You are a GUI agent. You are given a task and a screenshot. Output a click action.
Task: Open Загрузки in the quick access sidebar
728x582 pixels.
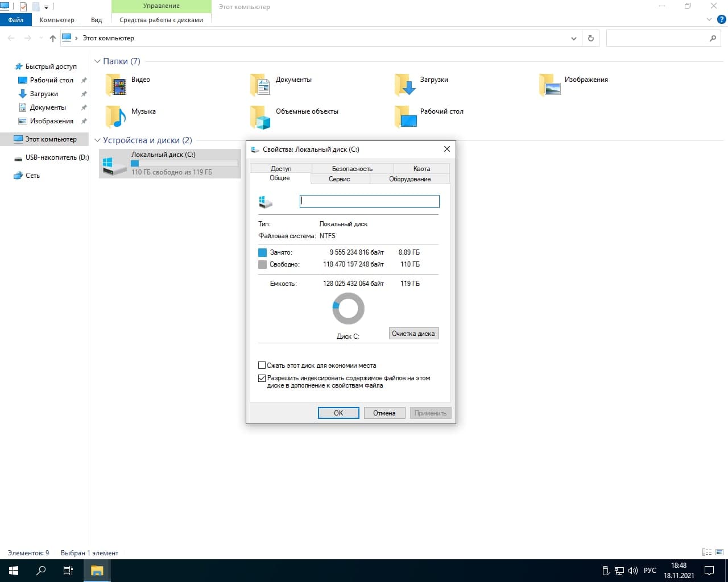44,94
